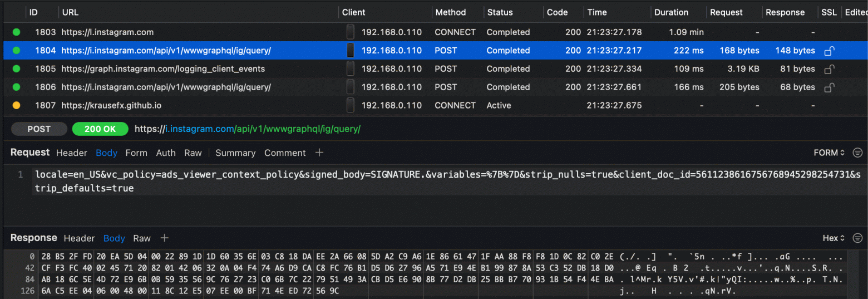Viewport: 868px width, 299px height.
Task: Click the POST method badge
Action: [39, 129]
